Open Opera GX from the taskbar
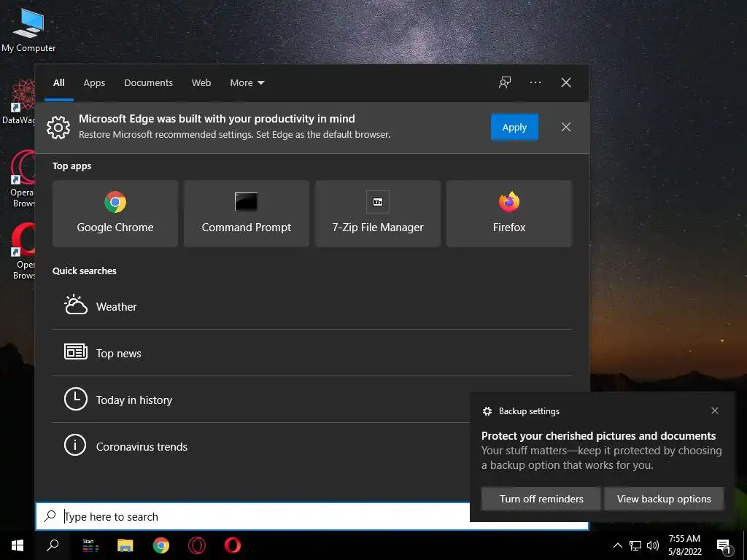The height and width of the screenshot is (560, 747). 197,545
